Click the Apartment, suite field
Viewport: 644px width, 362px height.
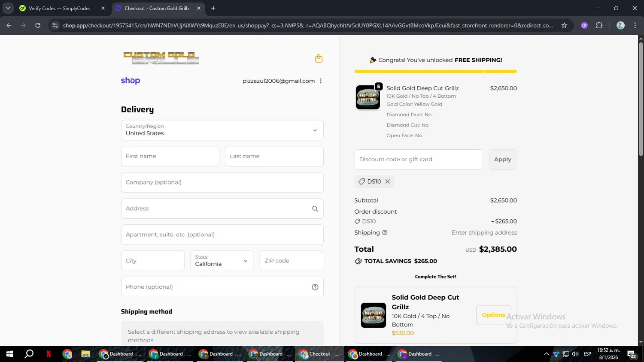pos(222,235)
